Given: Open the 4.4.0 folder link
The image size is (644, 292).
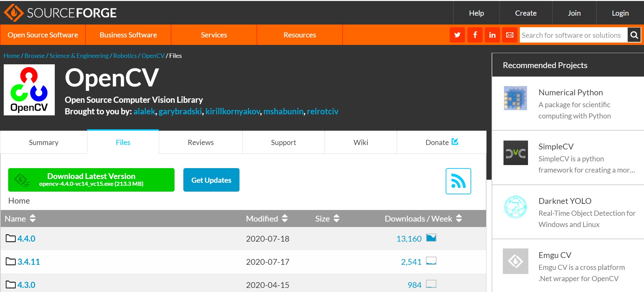Looking at the screenshot, I should coord(26,239).
